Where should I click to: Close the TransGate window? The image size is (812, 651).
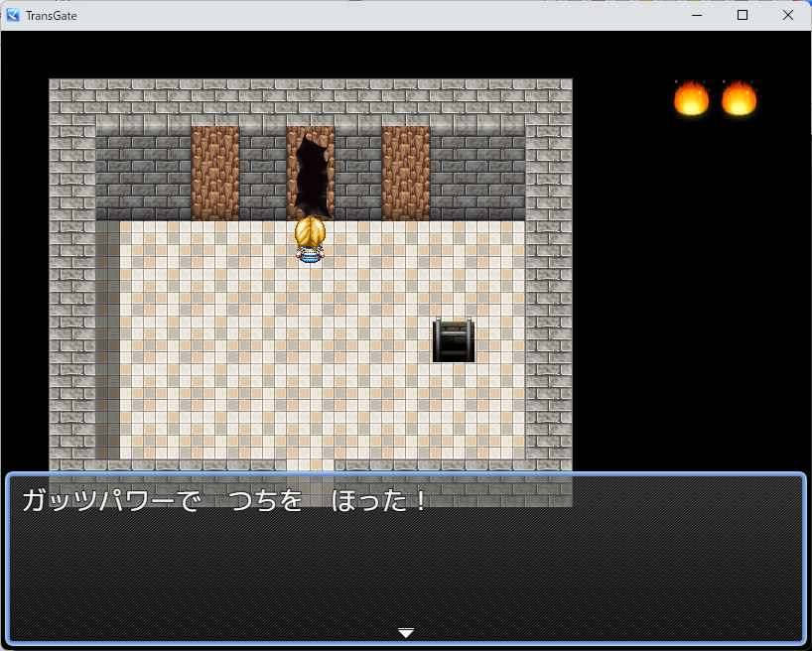pyautogui.click(x=788, y=15)
